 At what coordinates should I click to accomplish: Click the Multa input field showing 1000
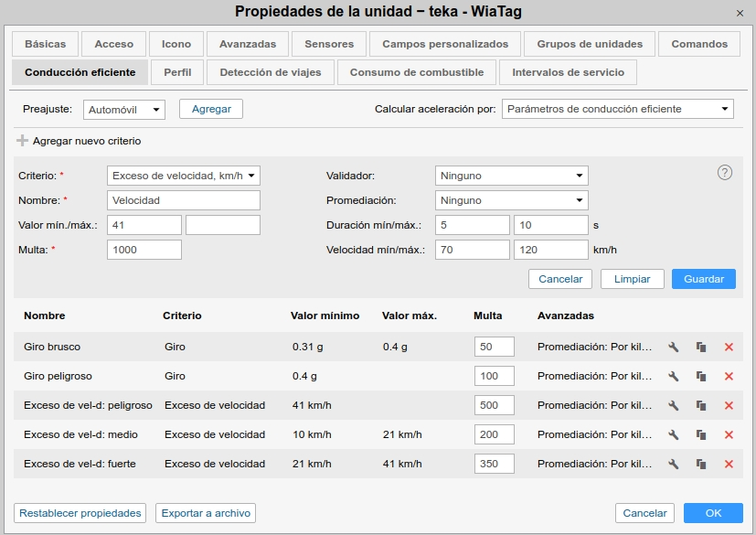click(144, 250)
